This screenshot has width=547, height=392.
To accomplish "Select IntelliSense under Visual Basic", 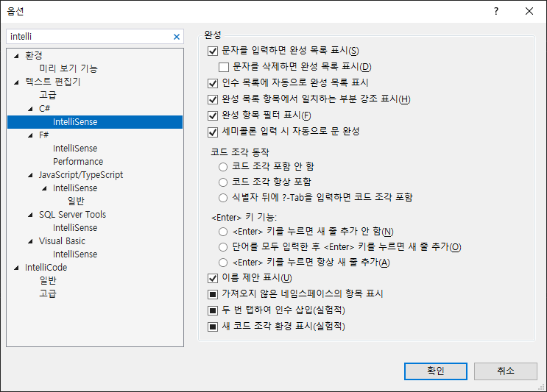I will (75, 254).
